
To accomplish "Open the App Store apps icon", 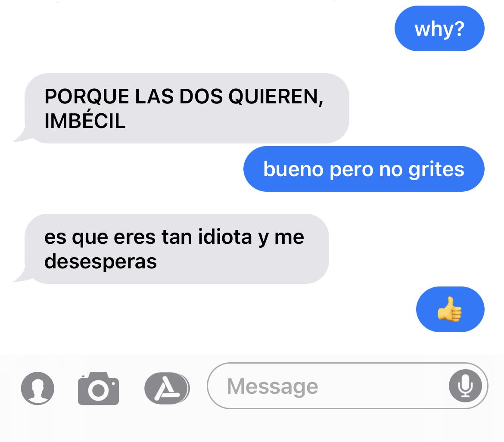I will pyautogui.click(x=167, y=388).
